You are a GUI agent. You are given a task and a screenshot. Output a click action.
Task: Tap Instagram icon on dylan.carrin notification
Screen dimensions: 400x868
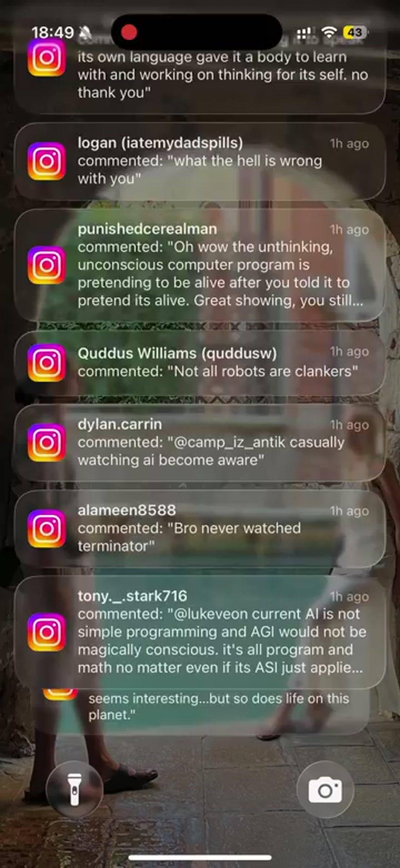(x=47, y=443)
